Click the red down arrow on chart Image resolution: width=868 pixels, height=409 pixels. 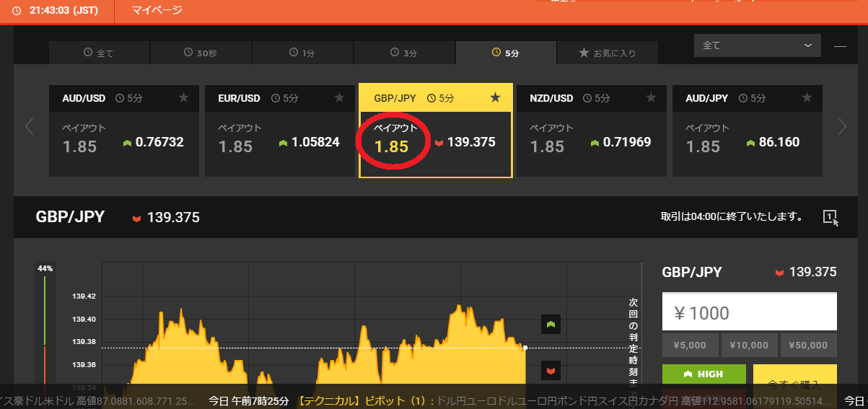point(551,371)
